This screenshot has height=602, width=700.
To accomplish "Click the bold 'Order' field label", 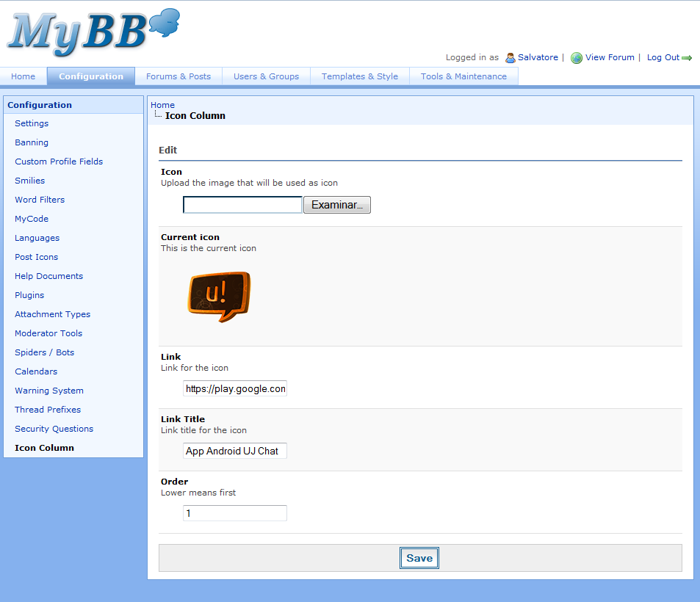I will [175, 482].
